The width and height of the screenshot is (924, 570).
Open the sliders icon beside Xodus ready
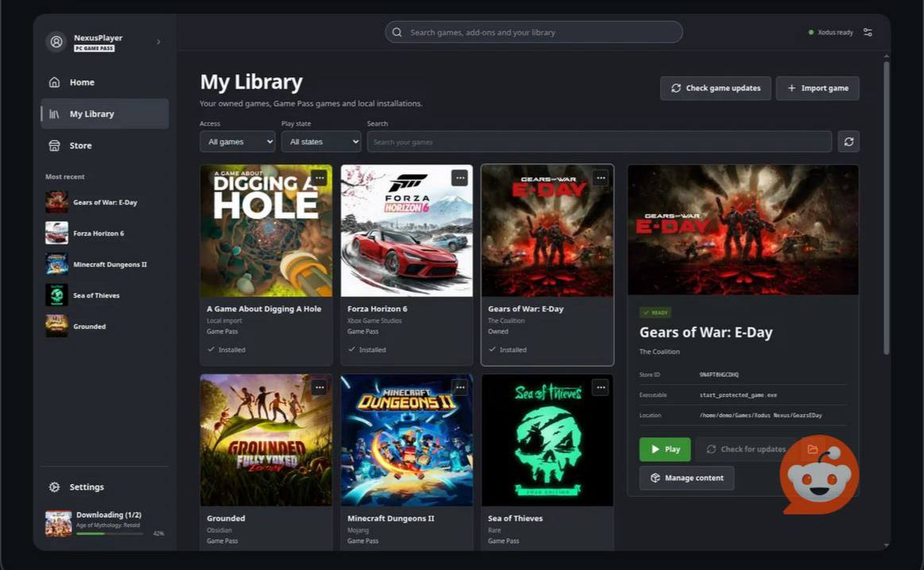(868, 33)
